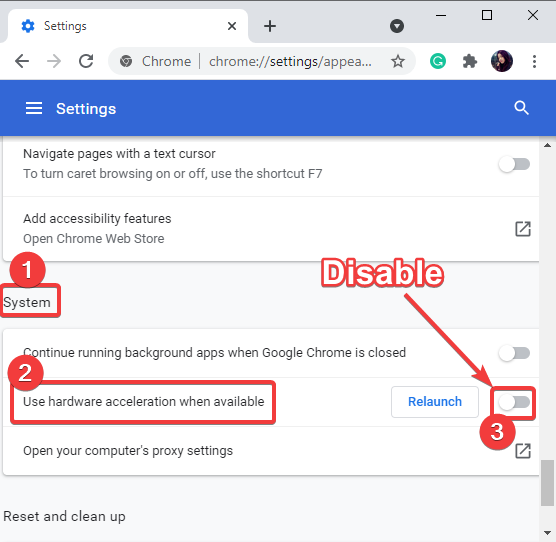Screen dimensions: 556x542
Task: Reload the page with the refresh icon
Action: click(86, 61)
